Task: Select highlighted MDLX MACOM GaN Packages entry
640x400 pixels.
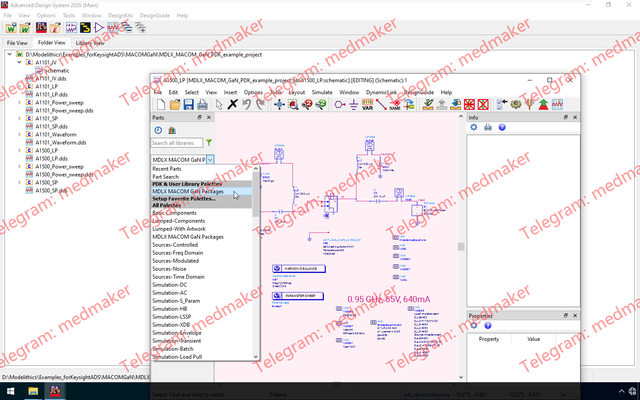Action: click(x=202, y=191)
